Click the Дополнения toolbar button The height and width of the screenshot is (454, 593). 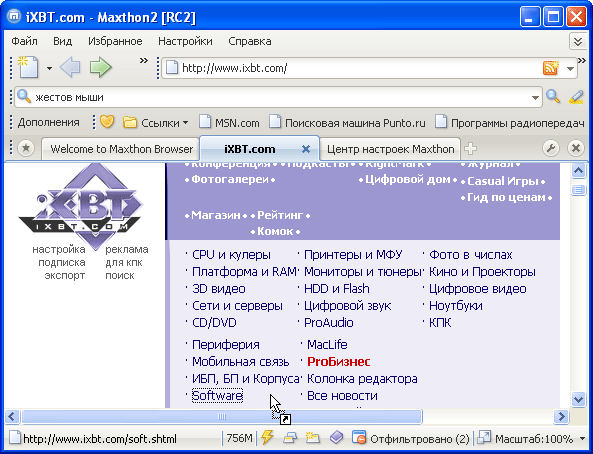pos(48,123)
